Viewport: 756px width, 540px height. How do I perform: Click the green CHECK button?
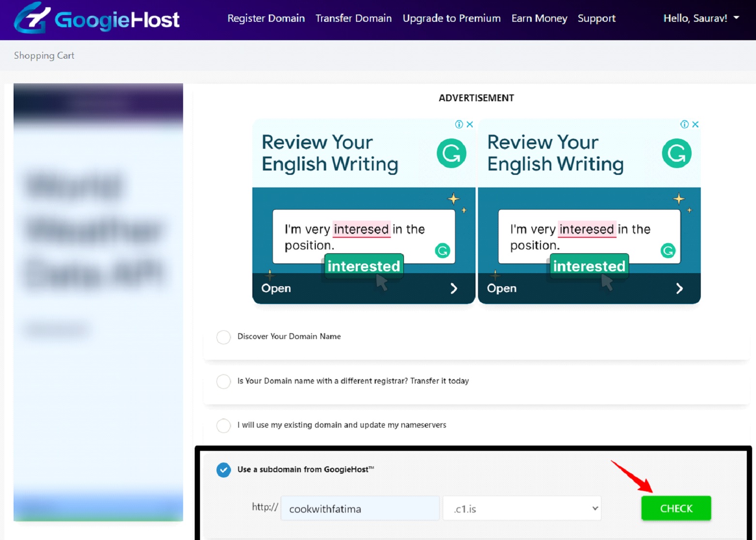[676, 508]
